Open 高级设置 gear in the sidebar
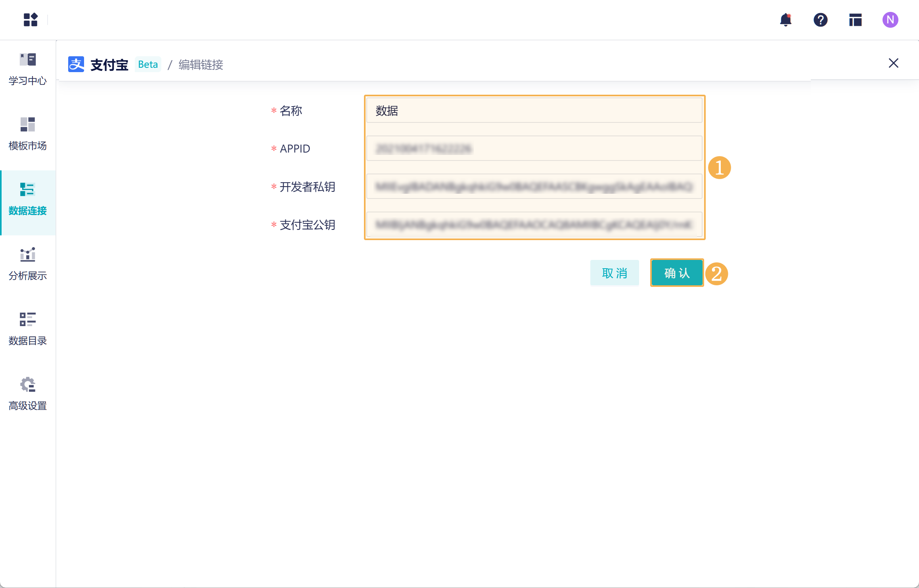 (28, 394)
